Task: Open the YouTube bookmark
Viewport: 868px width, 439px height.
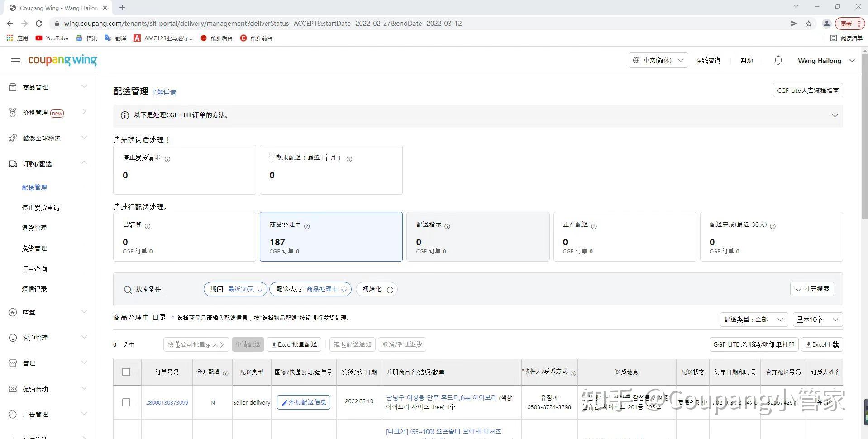Action: pos(52,38)
